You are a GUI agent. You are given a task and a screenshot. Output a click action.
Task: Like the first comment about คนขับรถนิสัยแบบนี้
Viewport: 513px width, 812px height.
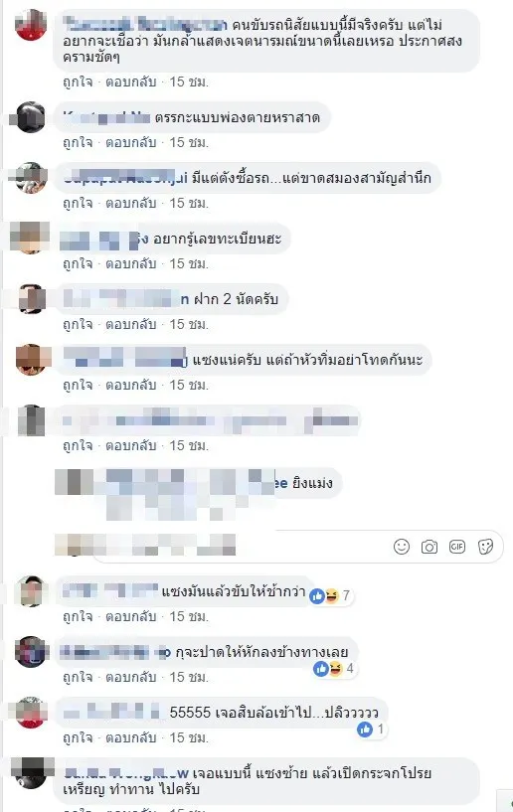pyautogui.click(x=78, y=81)
